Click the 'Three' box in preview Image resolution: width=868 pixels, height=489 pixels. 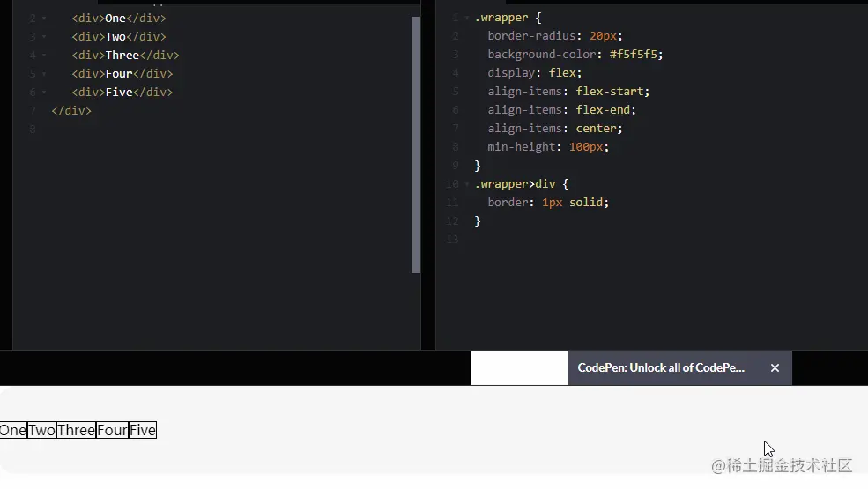click(77, 430)
